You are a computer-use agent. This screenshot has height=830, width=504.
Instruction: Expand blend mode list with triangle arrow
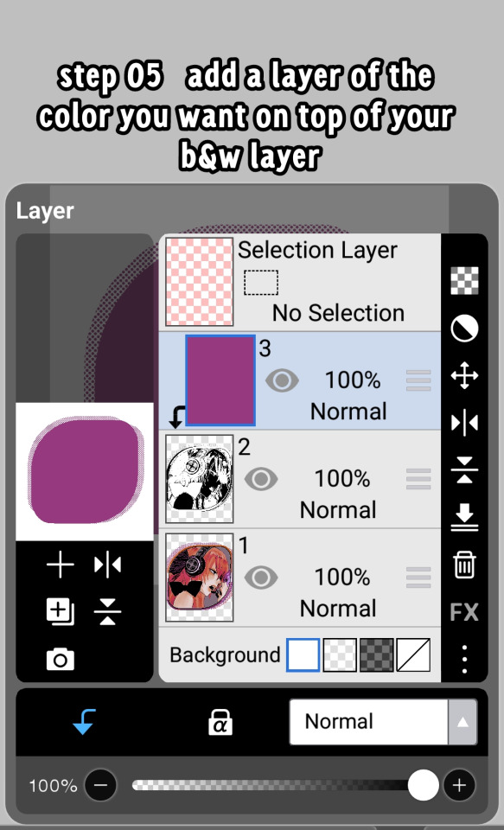(463, 722)
